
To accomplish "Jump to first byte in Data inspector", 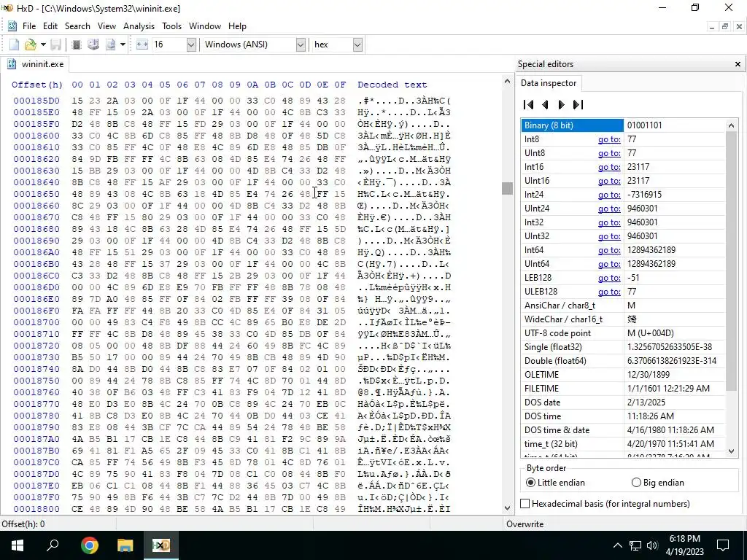I will click(528, 105).
